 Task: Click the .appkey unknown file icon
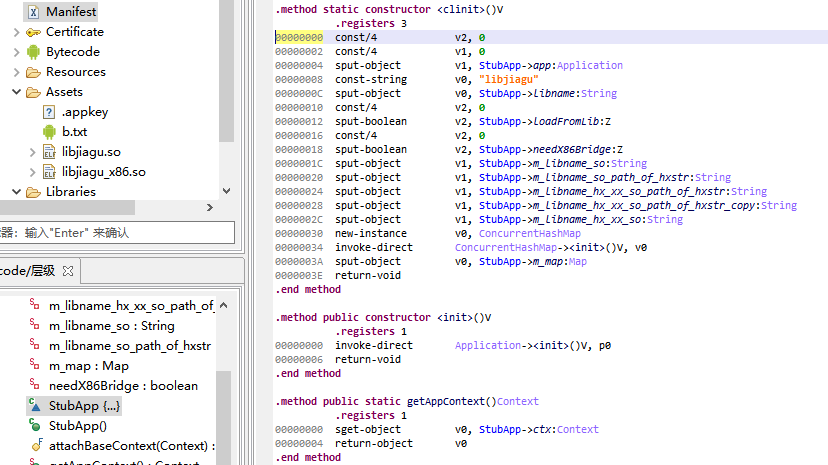click(x=49, y=112)
